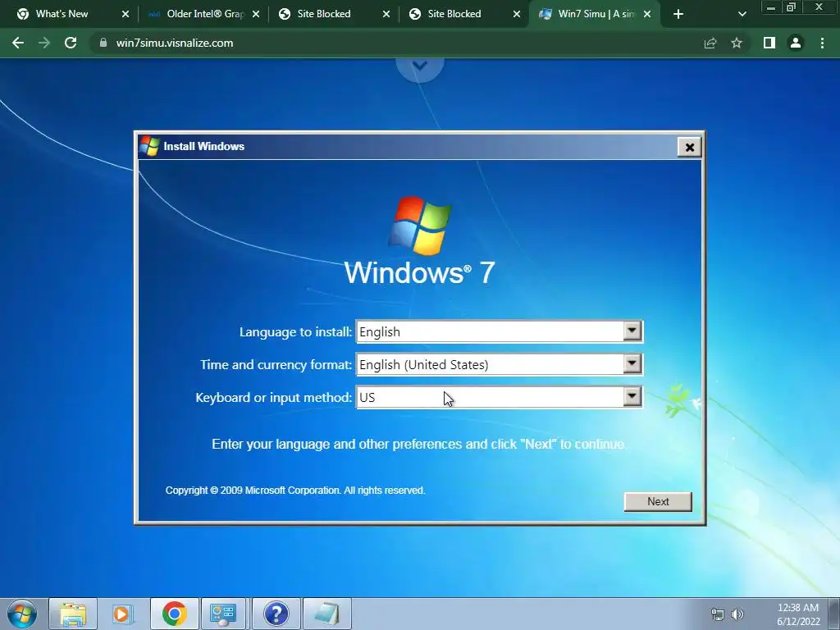Close the Win7 Simu tab
840x630 pixels.
(x=647, y=14)
